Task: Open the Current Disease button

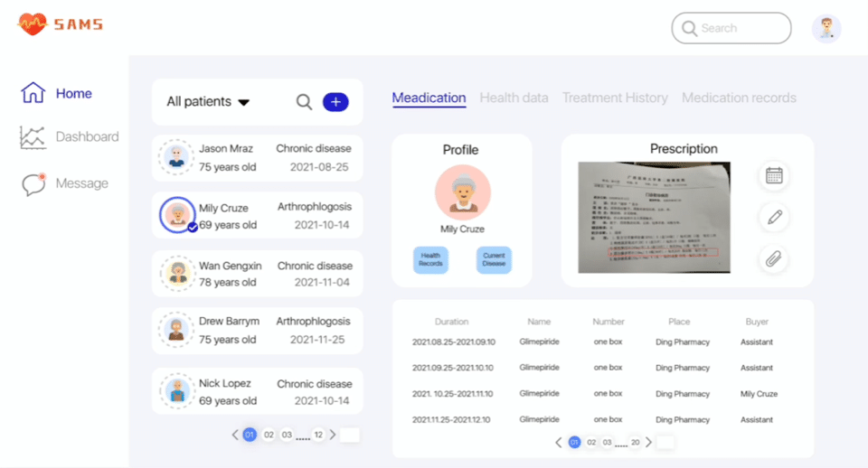Action: coord(494,259)
